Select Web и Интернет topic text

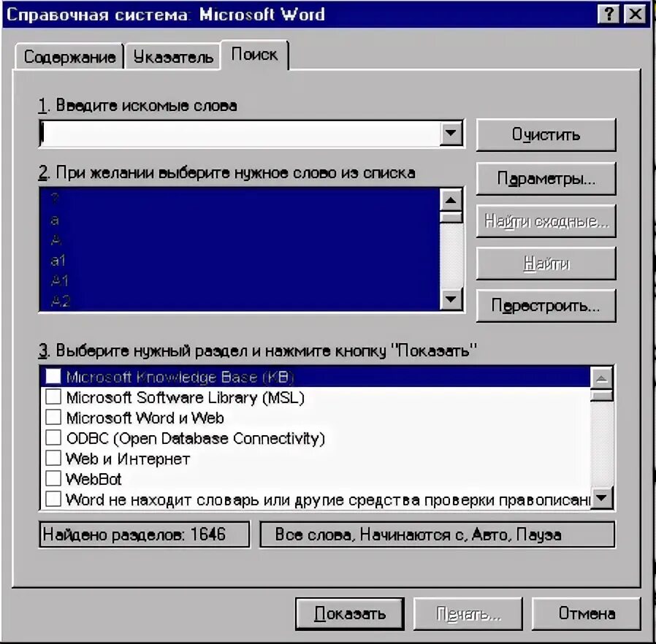pyautogui.click(x=128, y=459)
